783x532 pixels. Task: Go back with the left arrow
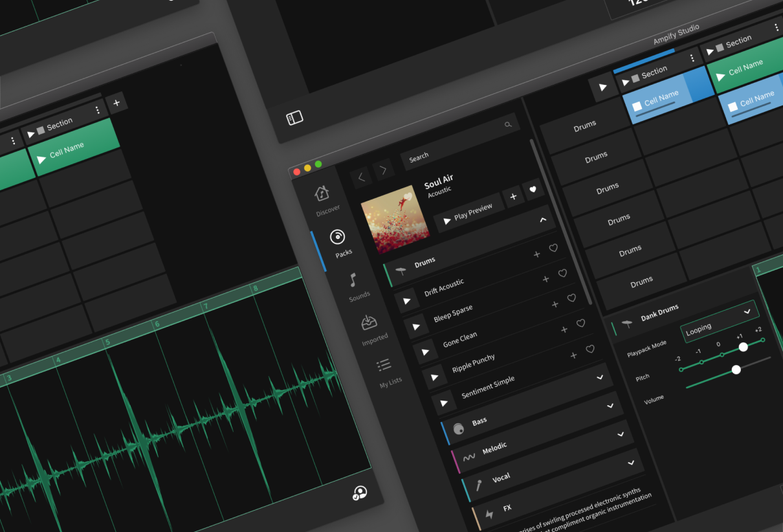(361, 177)
